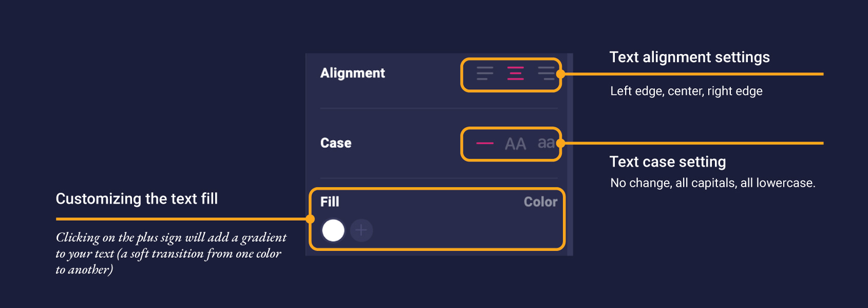This screenshot has height=308, width=868.
Task: Choose the no case change dash icon
Action: [x=484, y=143]
